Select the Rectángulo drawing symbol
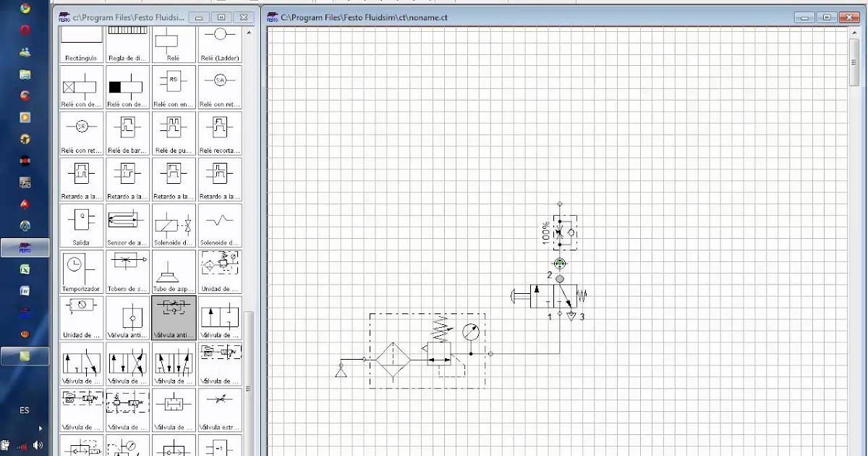The image size is (868, 456). [x=81, y=40]
